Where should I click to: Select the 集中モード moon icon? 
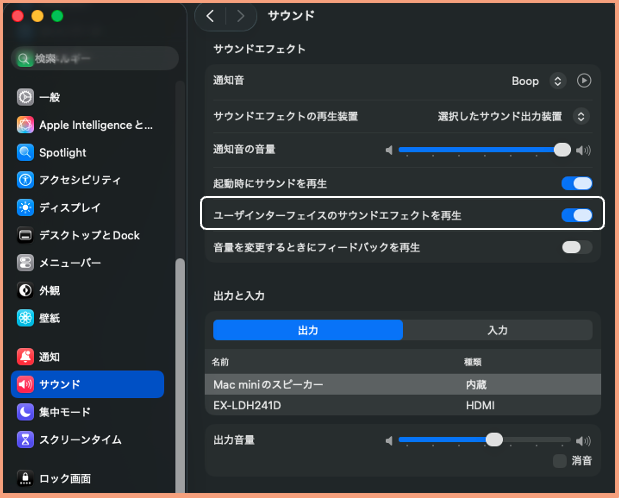point(26,412)
